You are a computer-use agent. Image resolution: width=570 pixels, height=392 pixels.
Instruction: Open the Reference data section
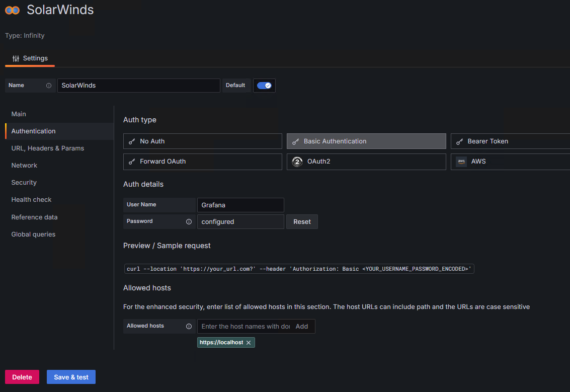59,217
